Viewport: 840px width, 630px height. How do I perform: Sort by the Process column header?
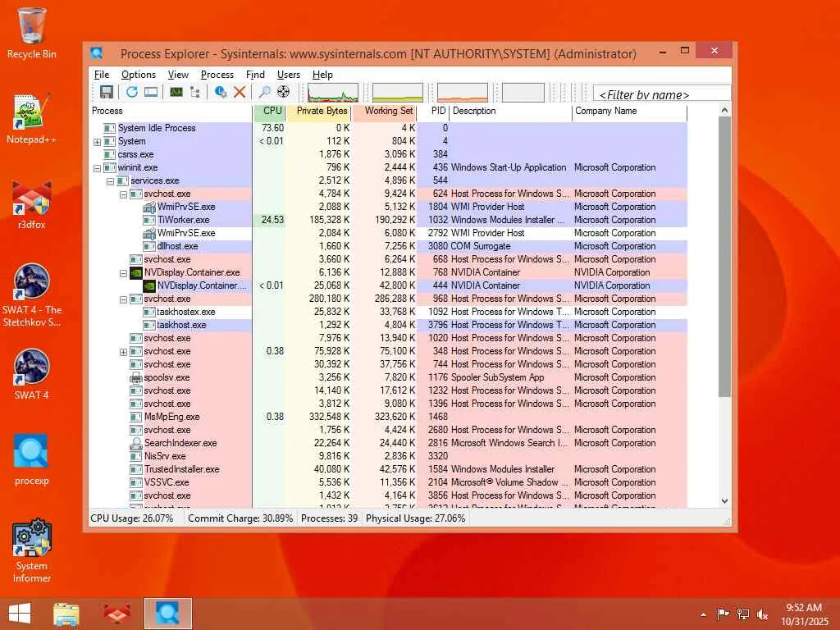click(x=171, y=111)
